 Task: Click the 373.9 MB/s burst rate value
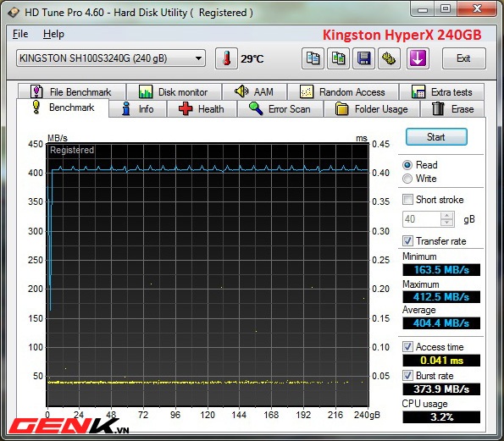(441, 389)
